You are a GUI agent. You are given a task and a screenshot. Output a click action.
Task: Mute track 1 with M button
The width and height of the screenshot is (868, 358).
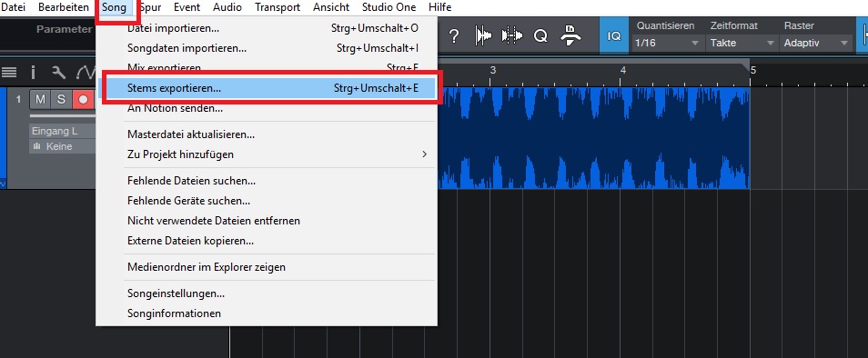(40, 99)
